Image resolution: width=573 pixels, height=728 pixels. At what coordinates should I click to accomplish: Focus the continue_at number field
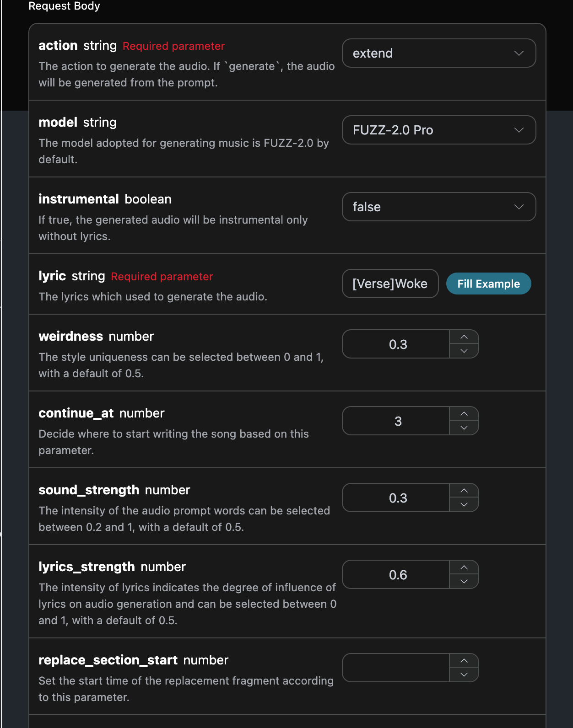396,421
